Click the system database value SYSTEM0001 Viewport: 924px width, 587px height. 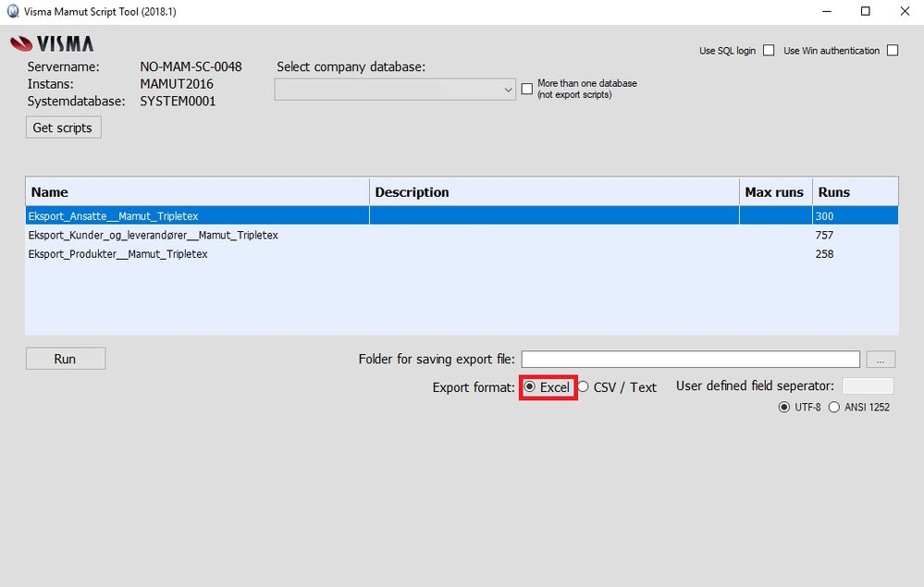178,102
